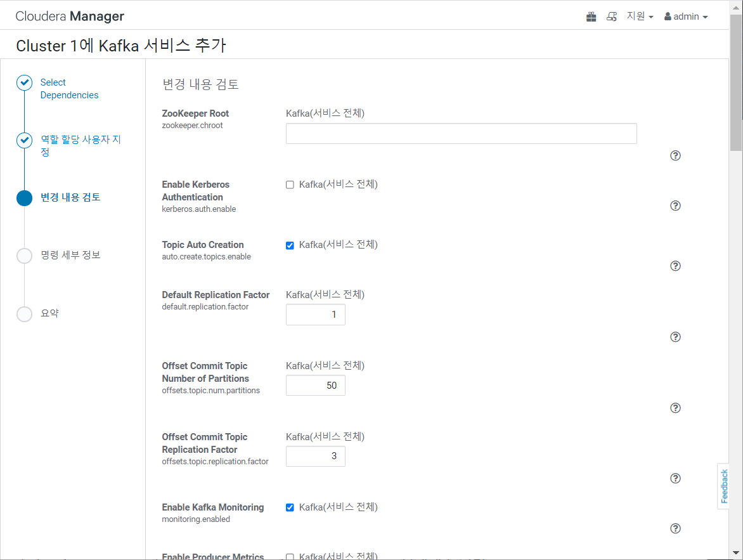The width and height of the screenshot is (743, 560).
Task: Click help icon for ZooKeeper Root
Action: [675, 155]
